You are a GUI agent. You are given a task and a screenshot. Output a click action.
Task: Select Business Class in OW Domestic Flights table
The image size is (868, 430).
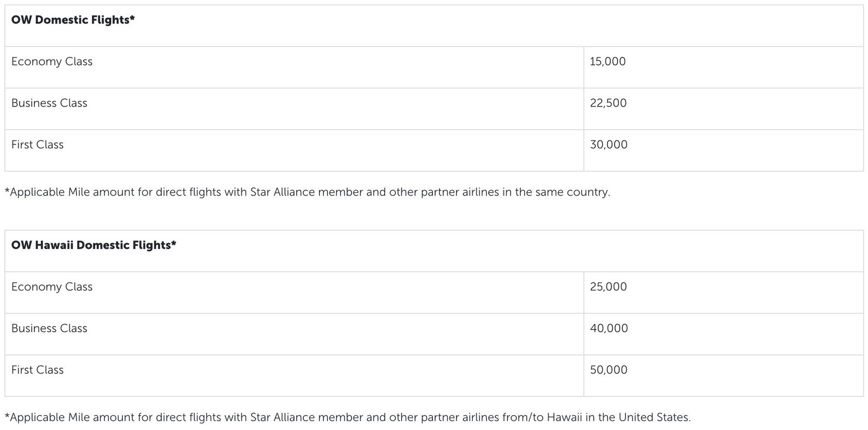click(49, 103)
